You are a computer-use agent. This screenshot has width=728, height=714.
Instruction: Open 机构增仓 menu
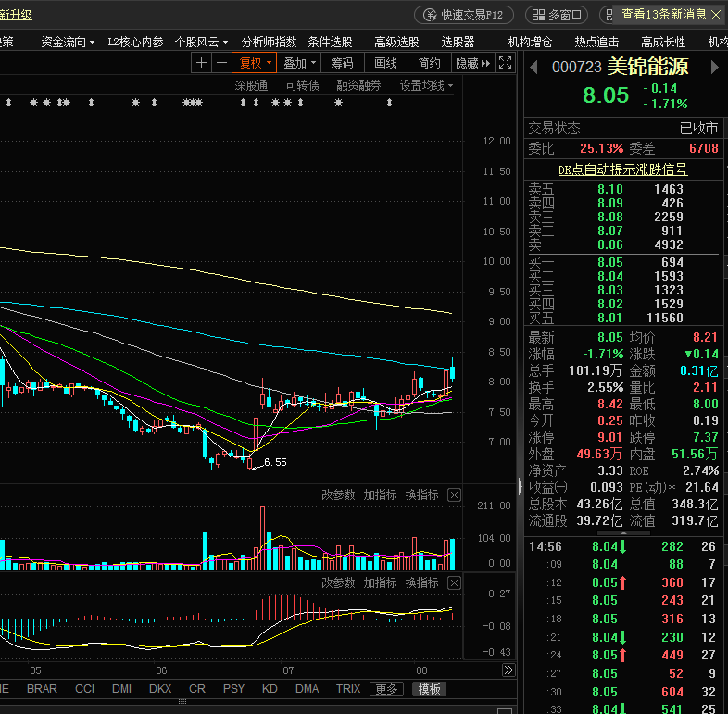pyautogui.click(x=530, y=43)
